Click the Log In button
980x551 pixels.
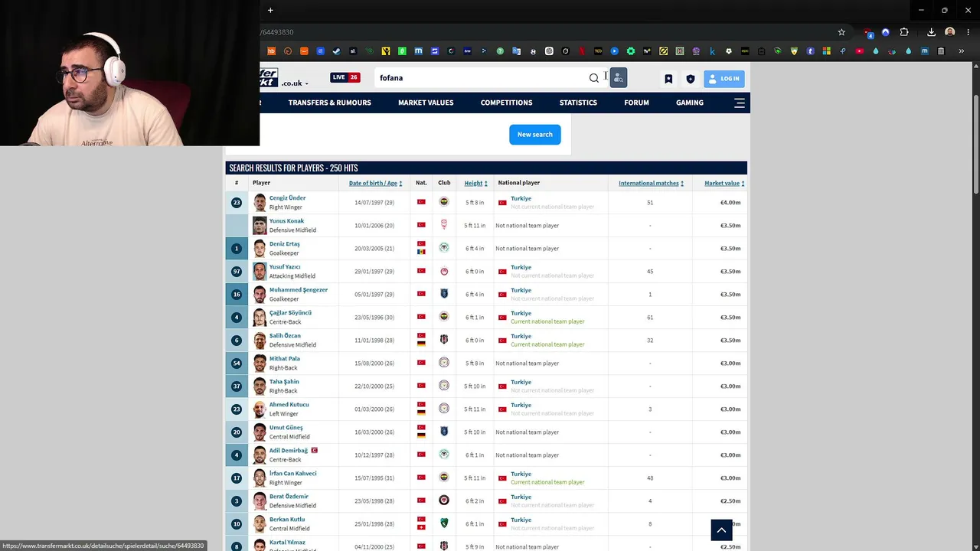click(x=724, y=78)
